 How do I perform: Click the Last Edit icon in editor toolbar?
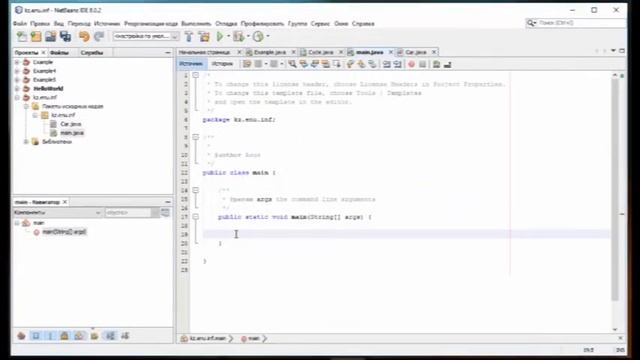pos(247,64)
